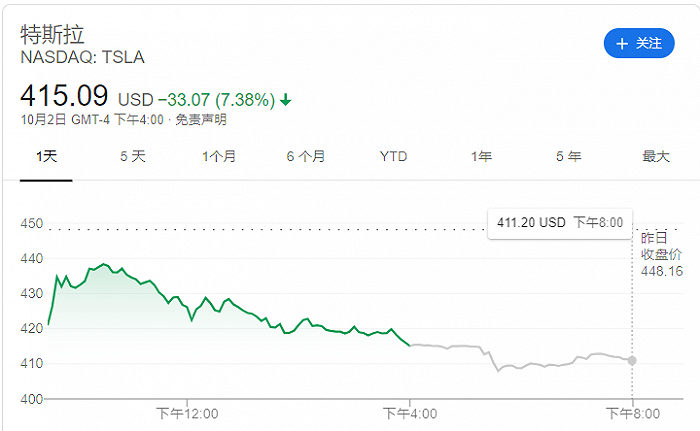Click the 关注 follow button
Viewport: 700px width, 431px height.
[639, 44]
